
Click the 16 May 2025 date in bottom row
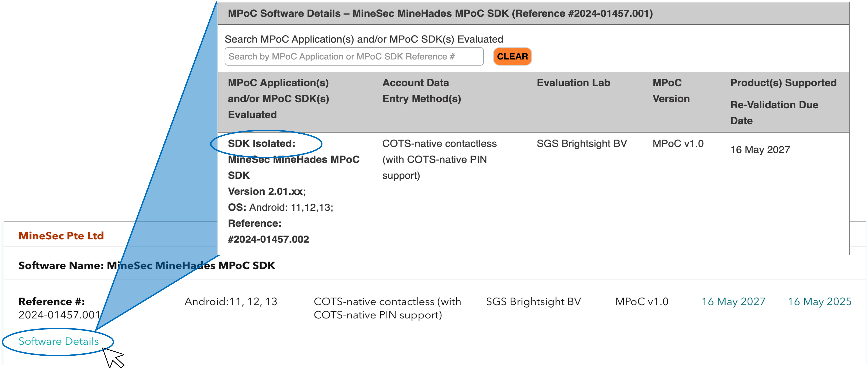(x=819, y=301)
